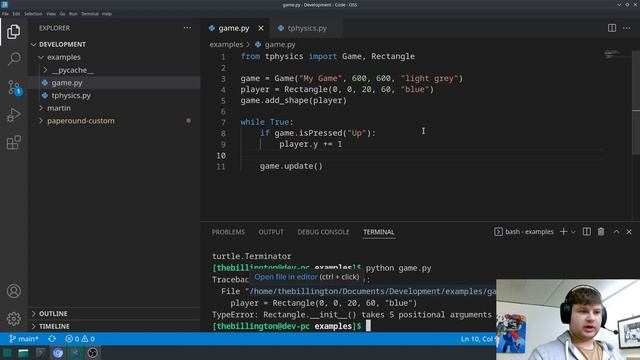Select the game.py editor tab
Image resolution: width=640 pixels, height=360 pixels.
click(234, 28)
